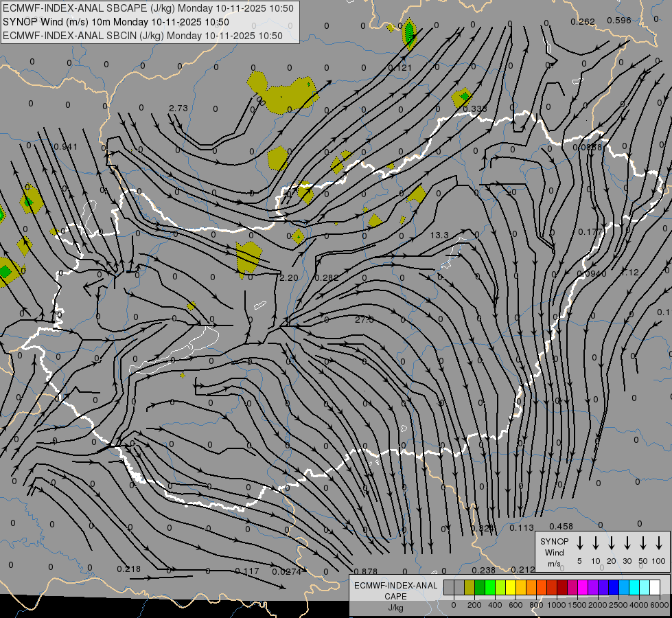Click the SYNOP Wind 10m title line

[x=116, y=22]
